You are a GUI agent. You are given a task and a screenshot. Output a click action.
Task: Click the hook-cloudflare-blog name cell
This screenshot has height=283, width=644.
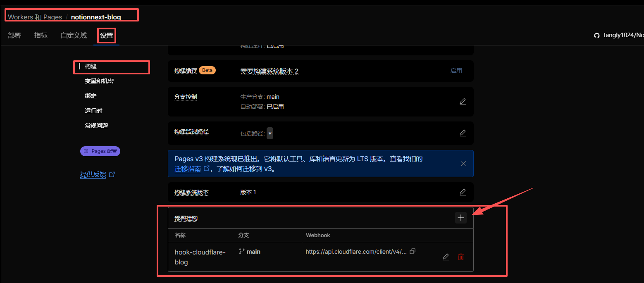pyautogui.click(x=200, y=257)
